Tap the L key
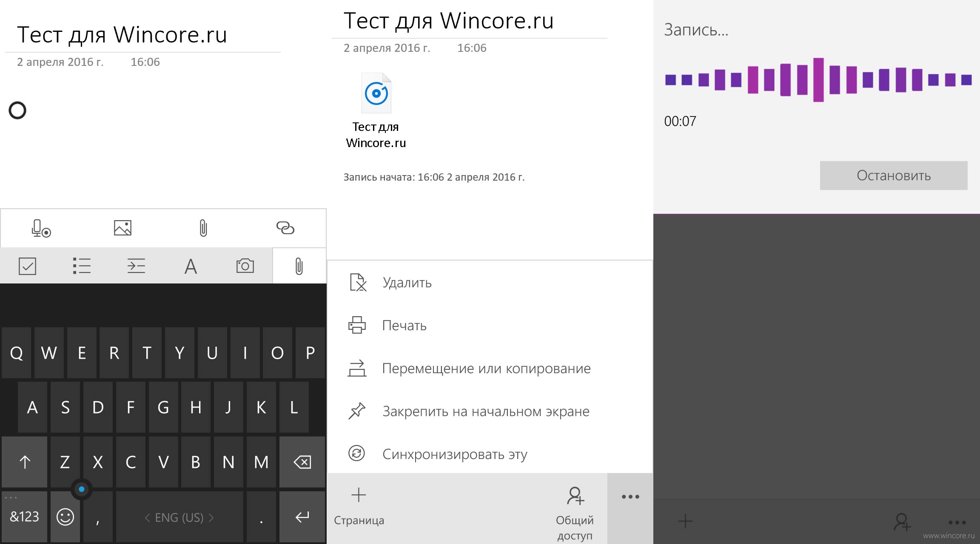Screen dimensions: 980x544 [294, 407]
